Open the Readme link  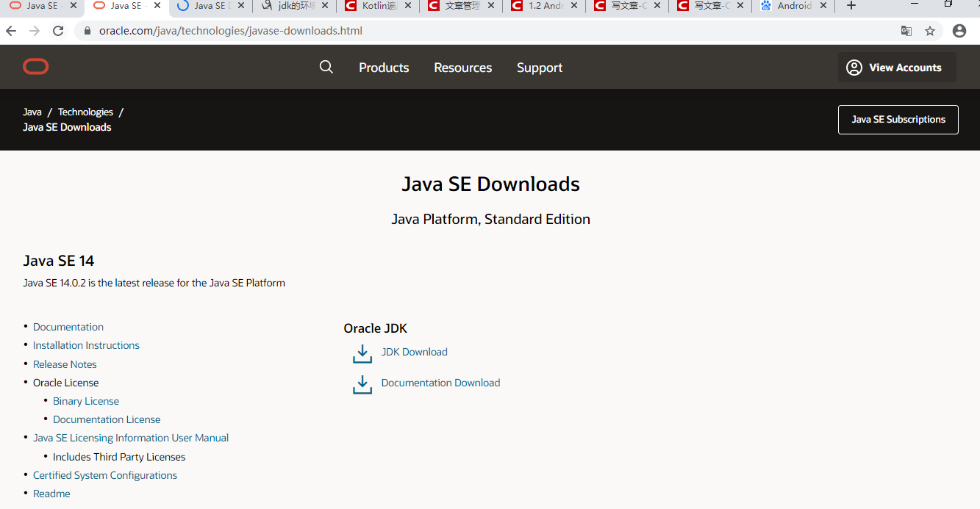51,494
